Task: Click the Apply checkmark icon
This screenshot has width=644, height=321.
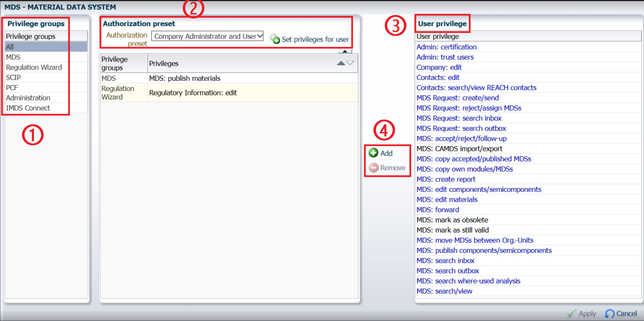Action: coord(572,313)
